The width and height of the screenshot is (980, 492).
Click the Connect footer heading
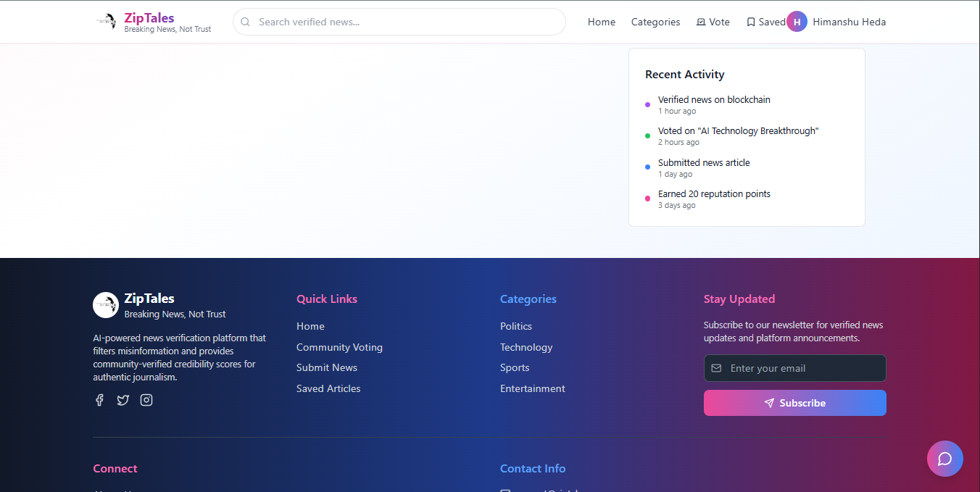click(115, 468)
